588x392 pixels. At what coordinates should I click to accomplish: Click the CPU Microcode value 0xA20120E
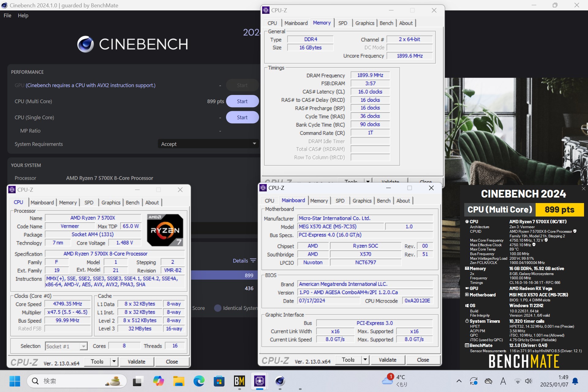[417, 301]
